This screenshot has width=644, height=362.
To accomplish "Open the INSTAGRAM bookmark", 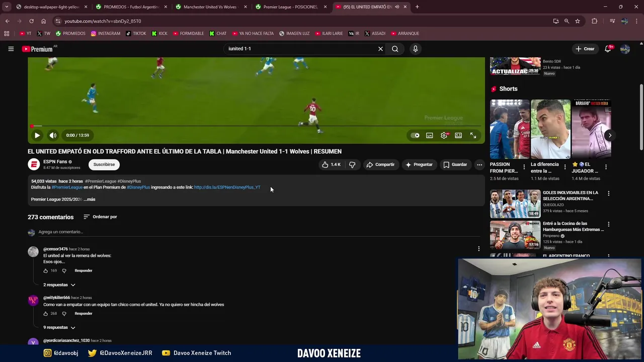I will tap(106, 34).
